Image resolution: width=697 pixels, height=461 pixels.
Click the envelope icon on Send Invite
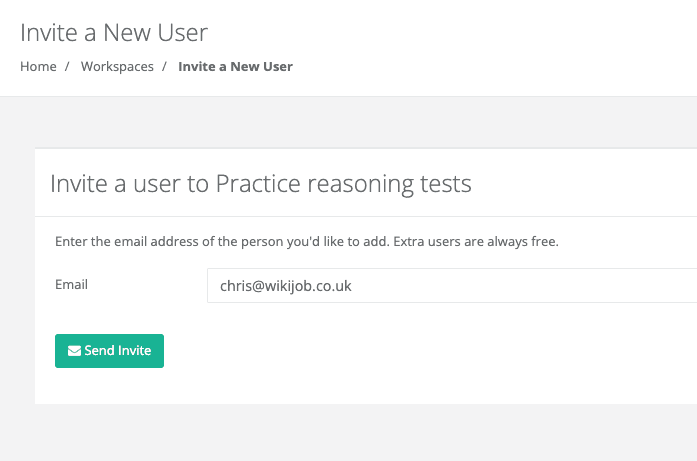[x=74, y=351]
